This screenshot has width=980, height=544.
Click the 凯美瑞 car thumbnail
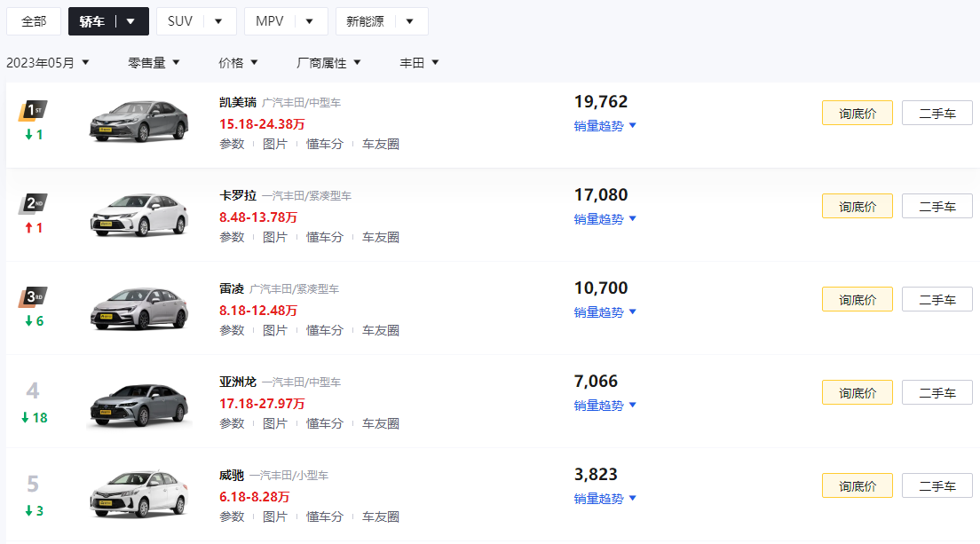coord(138,122)
